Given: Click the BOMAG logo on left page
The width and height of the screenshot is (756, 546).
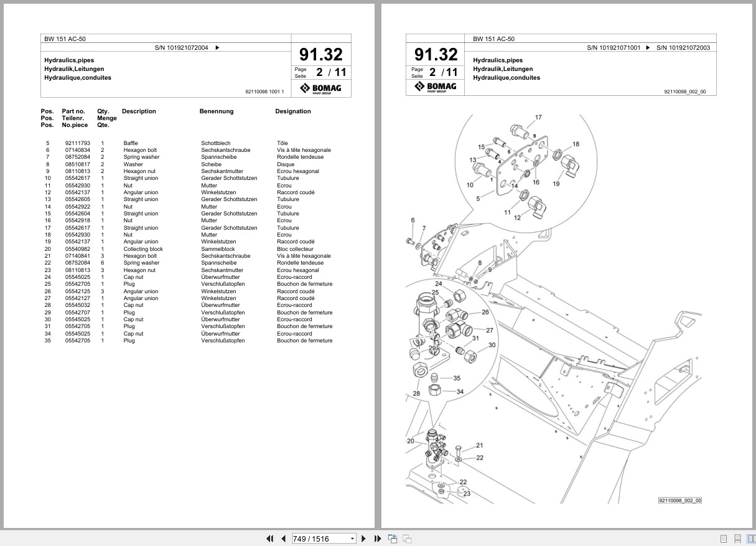Looking at the screenshot, I should coord(321,88).
